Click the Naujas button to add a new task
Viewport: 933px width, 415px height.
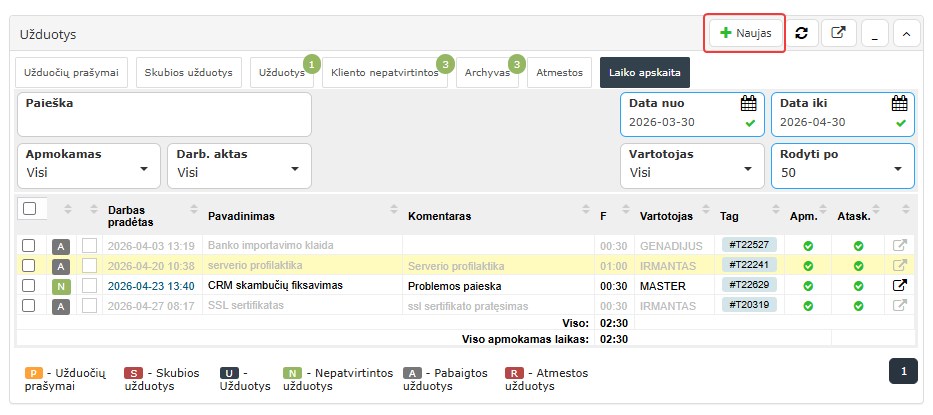pos(745,33)
